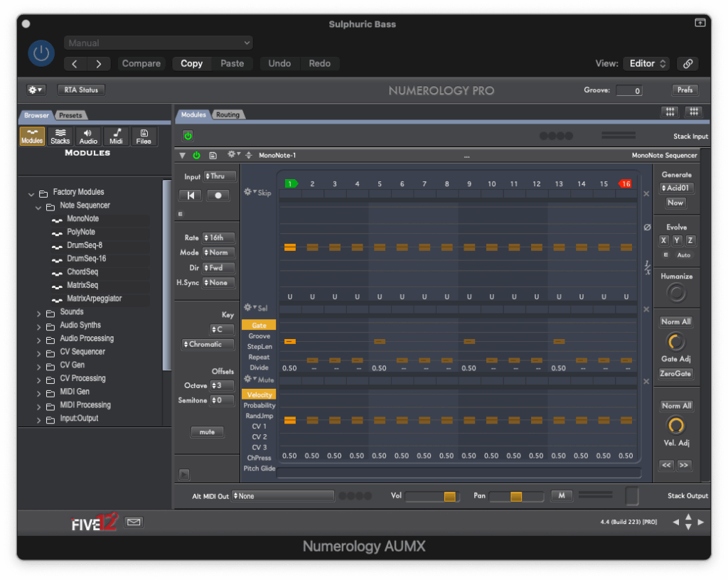This screenshot has height=580, width=728.
Task: Open the Chromatic scale dropdown
Action: point(208,344)
